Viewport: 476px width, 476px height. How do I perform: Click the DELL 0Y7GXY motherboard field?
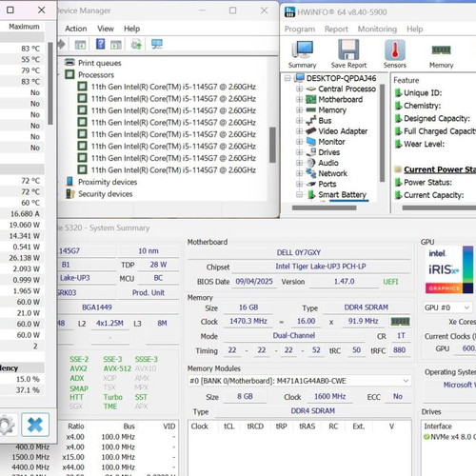point(299,252)
